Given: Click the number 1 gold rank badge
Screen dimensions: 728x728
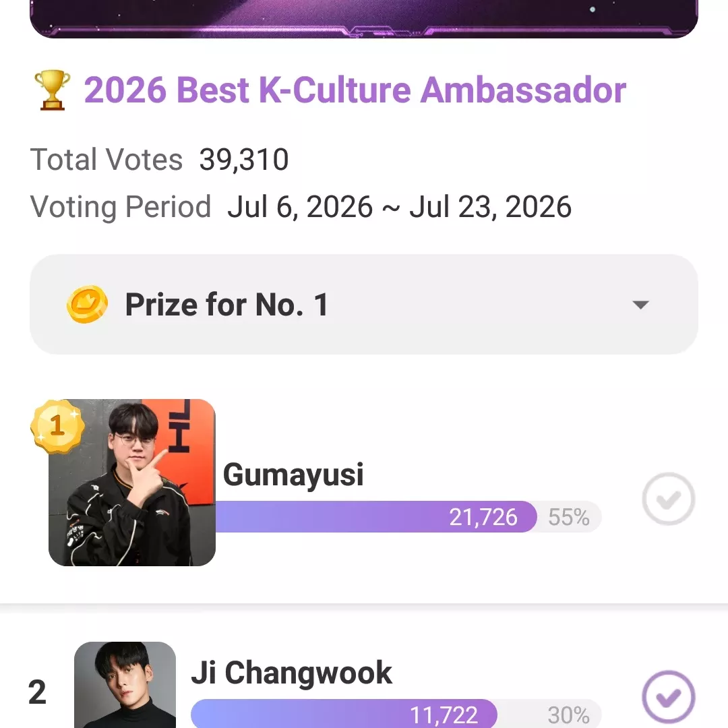Looking at the screenshot, I should [57, 426].
